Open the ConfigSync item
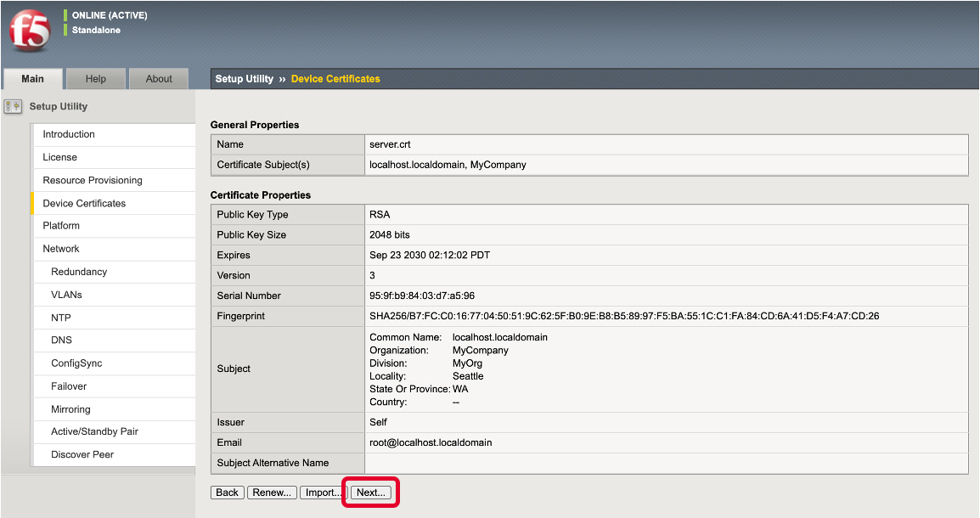The image size is (980, 518). pos(113,363)
